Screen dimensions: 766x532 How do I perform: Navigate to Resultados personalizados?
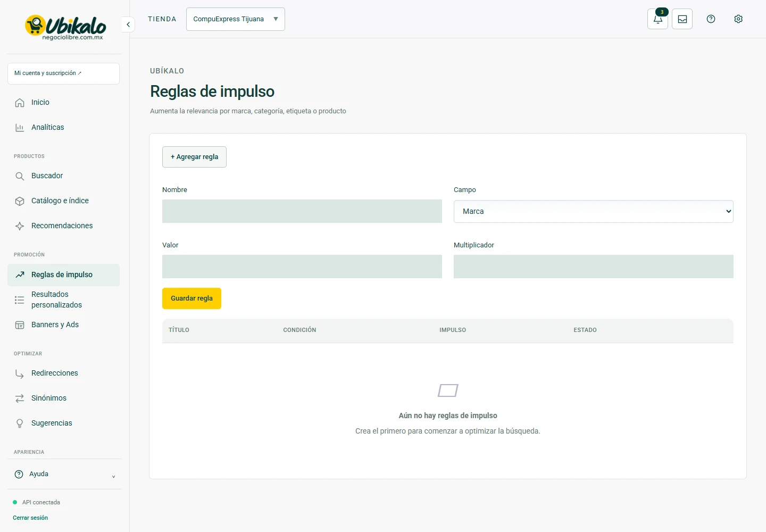click(64, 300)
